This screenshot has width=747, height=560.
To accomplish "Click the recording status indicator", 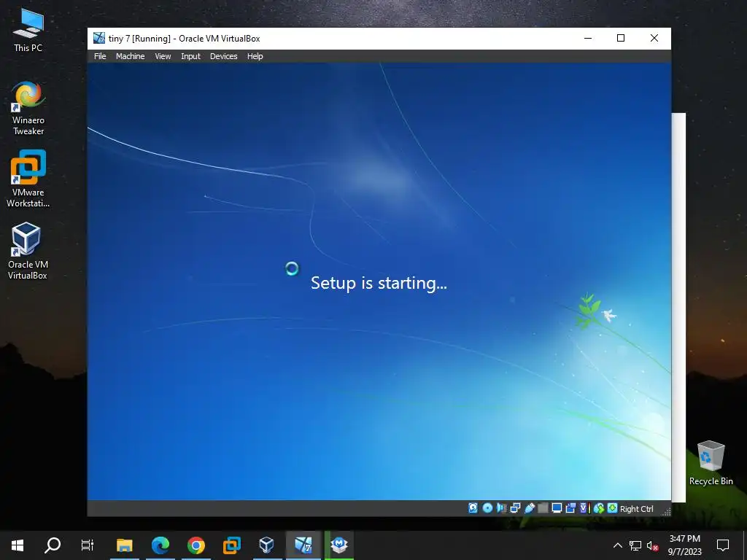I will 570,508.
